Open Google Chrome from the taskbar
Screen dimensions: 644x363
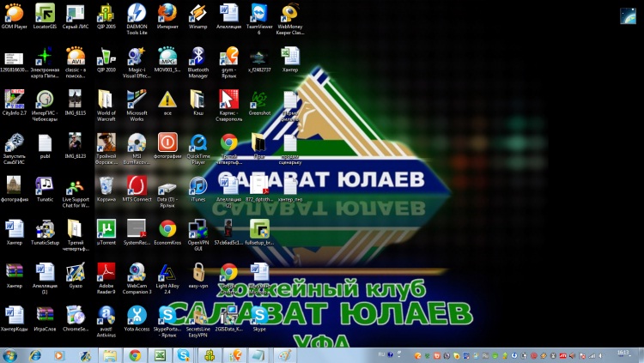pos(135,354)
